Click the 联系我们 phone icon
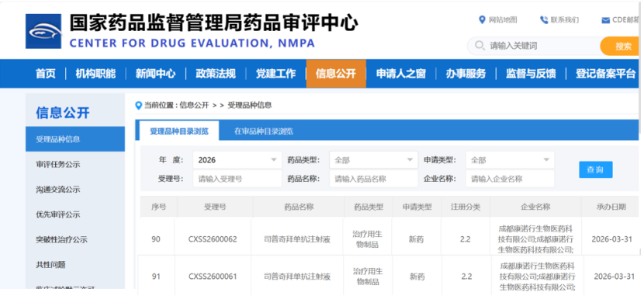644x296 pixels. click(x=544, y=19)
